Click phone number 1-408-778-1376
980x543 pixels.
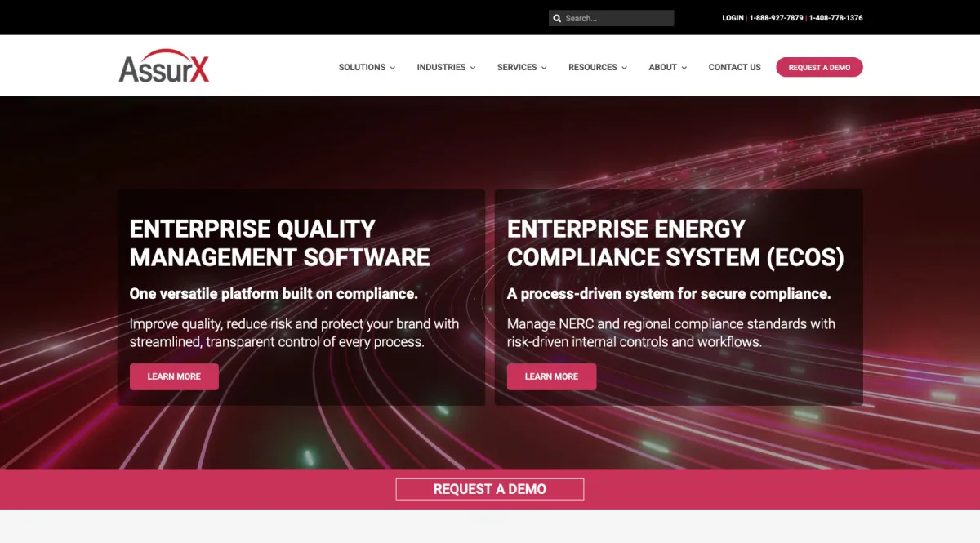pos(835,18)
